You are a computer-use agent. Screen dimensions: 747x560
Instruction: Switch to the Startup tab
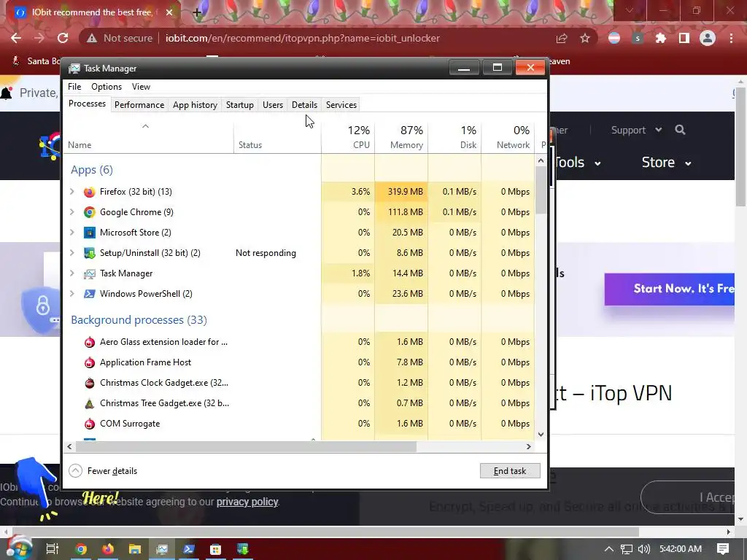coord(239,105)
